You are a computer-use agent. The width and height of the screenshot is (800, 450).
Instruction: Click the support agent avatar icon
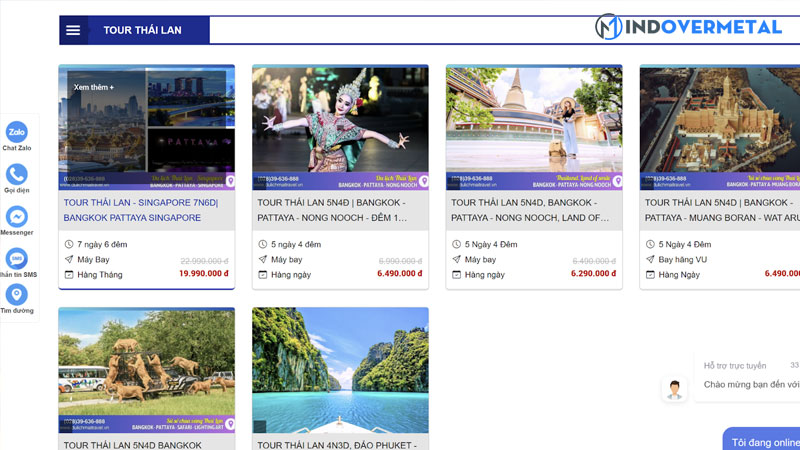pos(674,390)
